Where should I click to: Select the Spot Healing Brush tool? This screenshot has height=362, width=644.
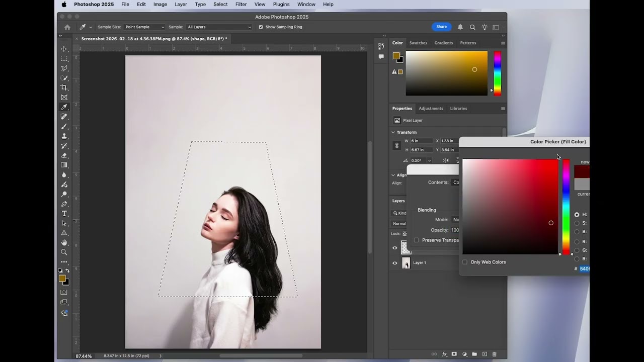point(64,117)
